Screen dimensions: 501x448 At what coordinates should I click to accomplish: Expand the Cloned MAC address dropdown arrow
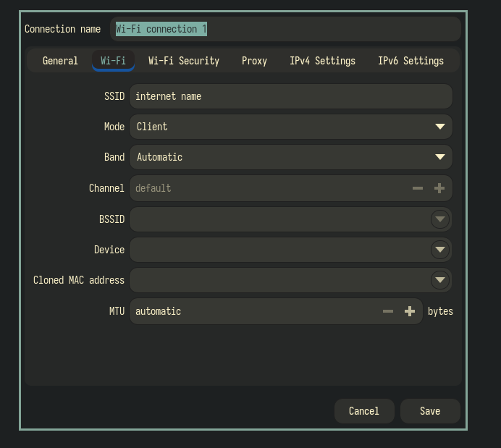(440, 279)
